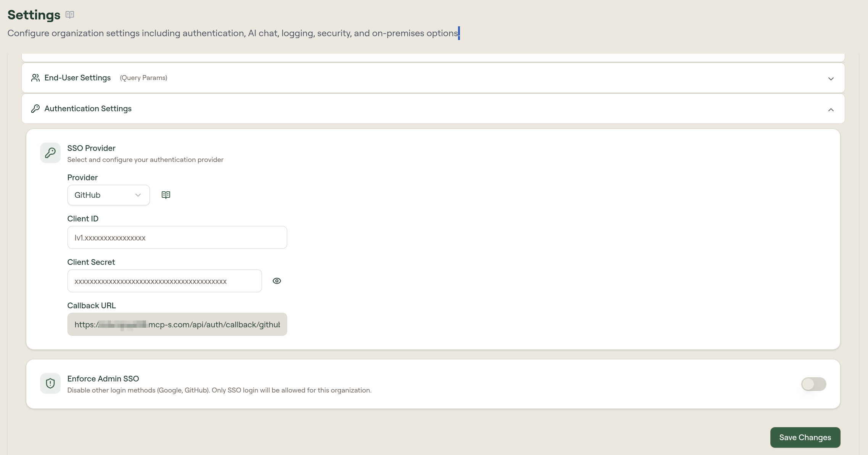Click the Save Changes button
The width and height of the screenshot is (868, 455).
click(x=805, y=437)
